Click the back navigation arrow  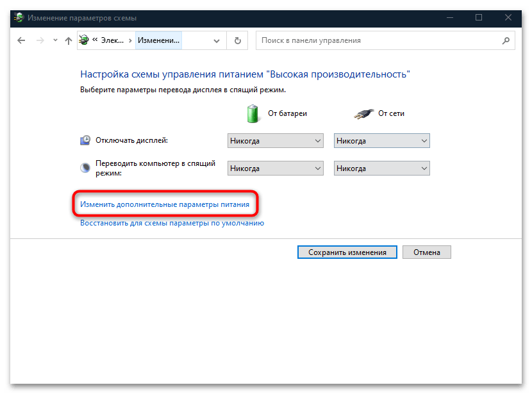pos(21,40)
